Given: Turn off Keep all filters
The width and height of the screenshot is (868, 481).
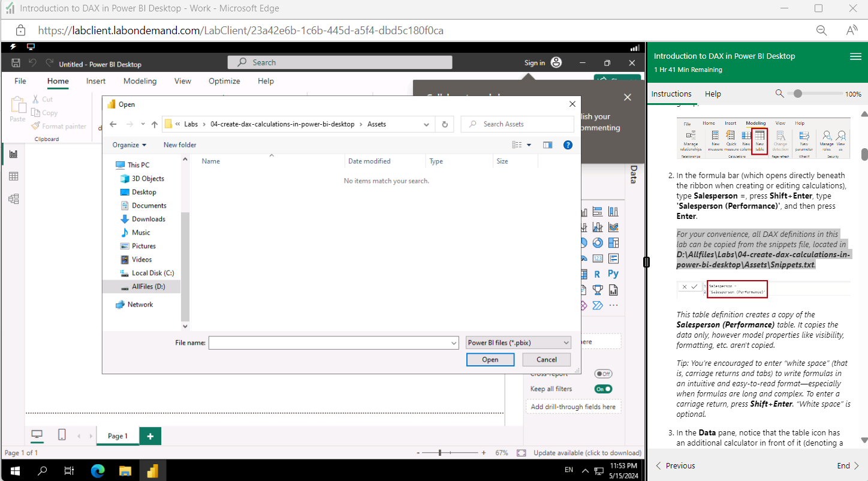Looking at the screenshot, I should (603, 389).
